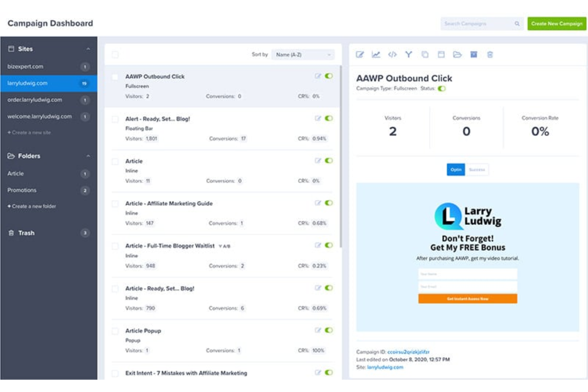Select the Optin tab
This screenshot has height=392, width=588.
(x=456, y=170)
